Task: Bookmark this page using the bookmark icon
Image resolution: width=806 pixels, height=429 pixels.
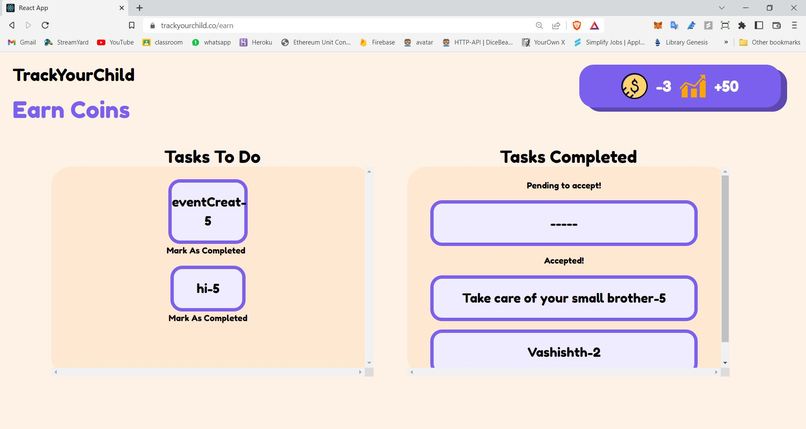Action: (x=132, y=25)
